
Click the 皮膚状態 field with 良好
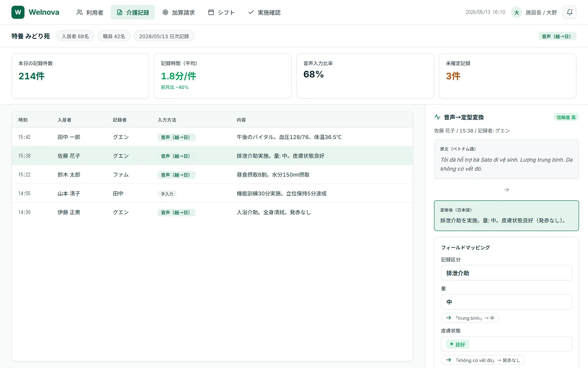tap(506, 344)
